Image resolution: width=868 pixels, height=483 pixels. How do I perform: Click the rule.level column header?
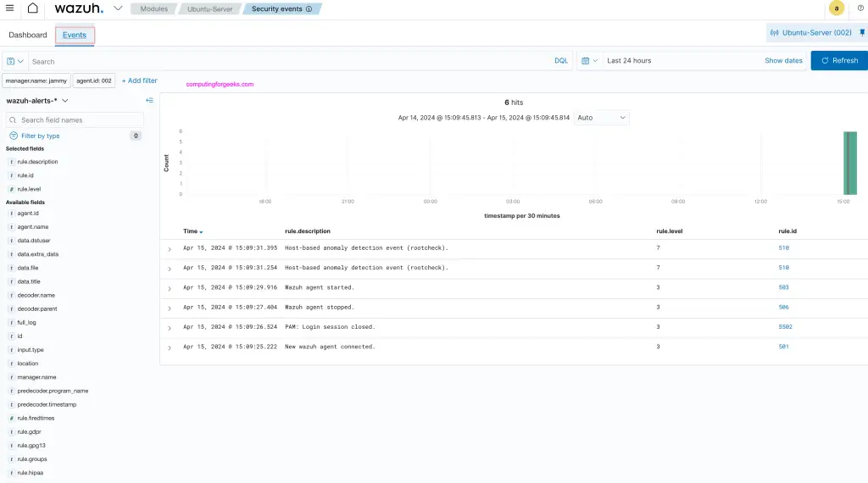670,231
